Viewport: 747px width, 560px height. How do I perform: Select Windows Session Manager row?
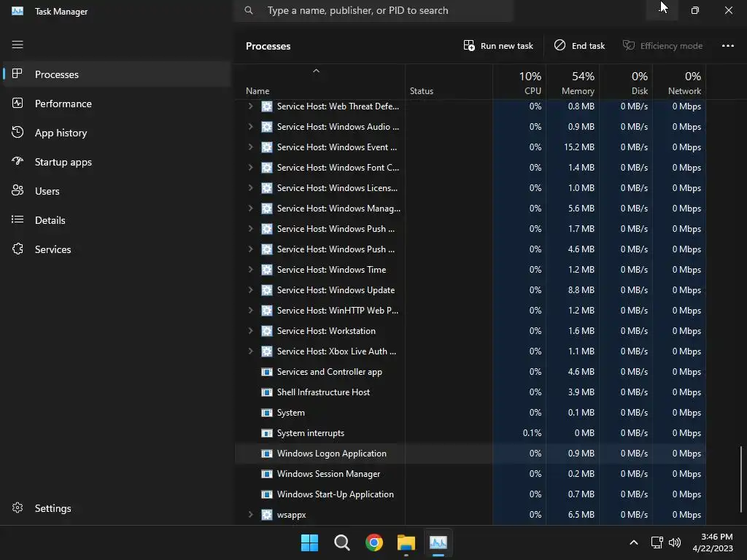pyautogui.click(x=471, y=474)
